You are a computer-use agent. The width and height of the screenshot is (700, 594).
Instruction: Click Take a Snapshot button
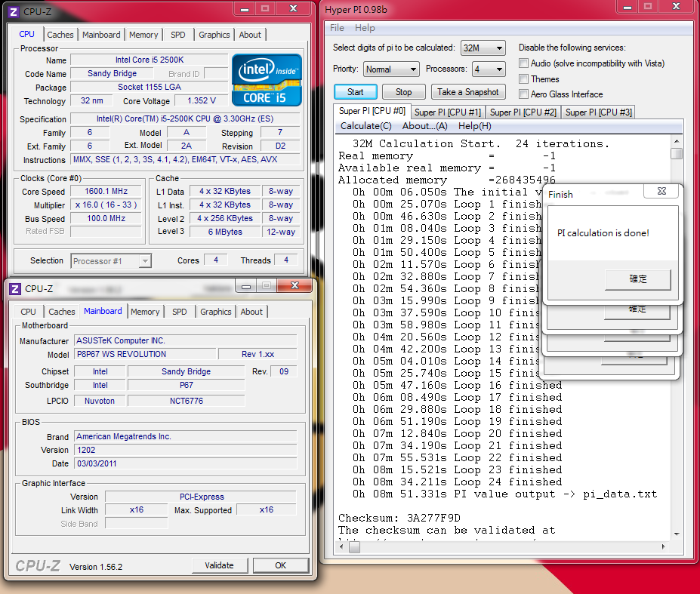pyautogui.click(x=468, y=92)
